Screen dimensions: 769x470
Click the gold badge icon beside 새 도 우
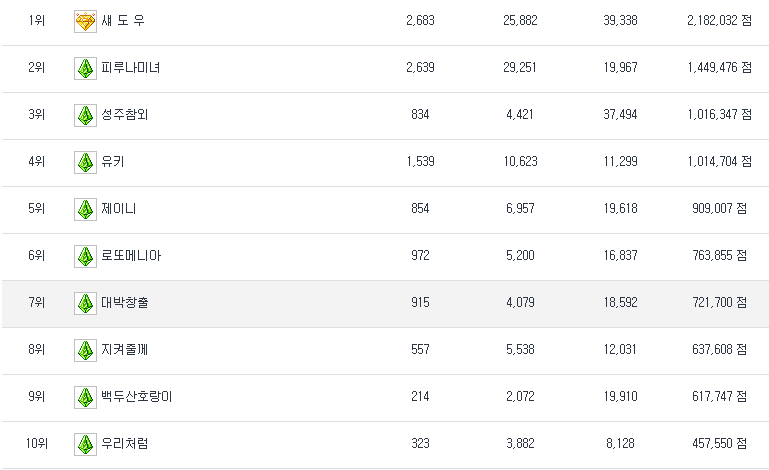[85, 21]
